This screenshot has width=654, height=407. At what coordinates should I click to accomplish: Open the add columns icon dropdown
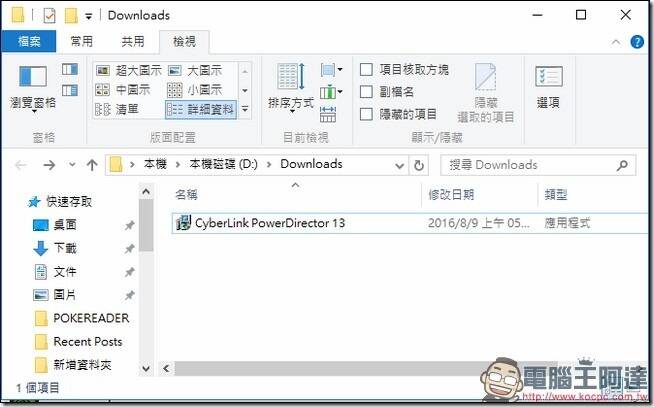click(x=332, y=92)
